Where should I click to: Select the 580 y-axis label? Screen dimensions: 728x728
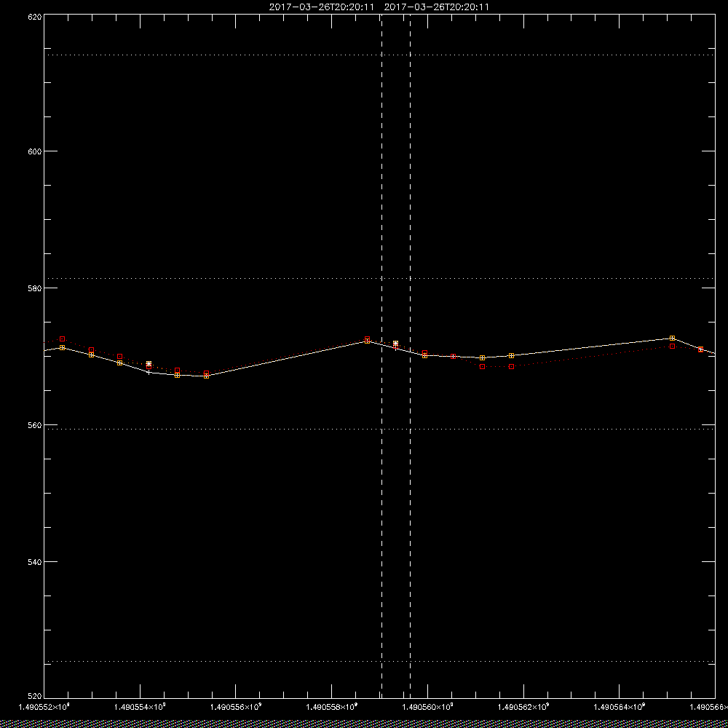[35, 288]
